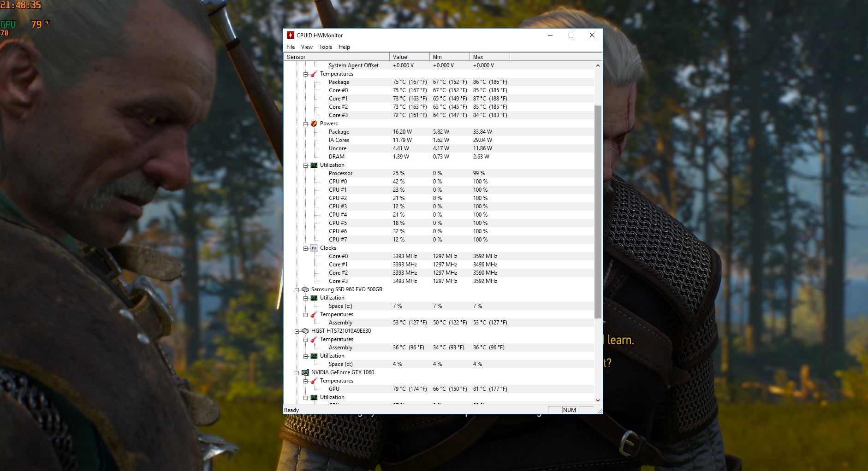Select the Samsung SSD 960 EVO 500GB label
Image resolution: width=868 pixels, height=471 pixels.
(347, 289)
